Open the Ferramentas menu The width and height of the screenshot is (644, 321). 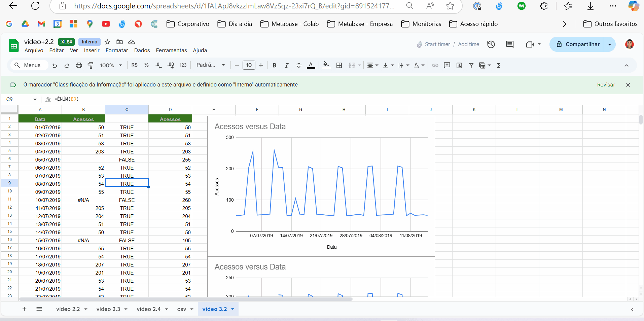[x=171, y=50]
